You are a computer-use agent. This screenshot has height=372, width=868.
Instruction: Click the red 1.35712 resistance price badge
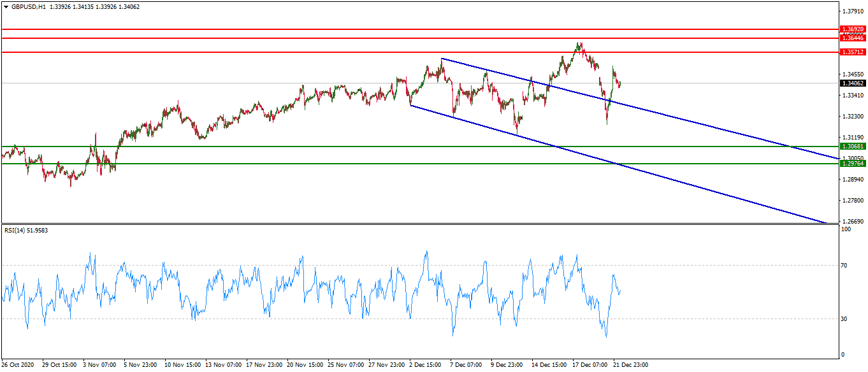[x=852, y=51]
